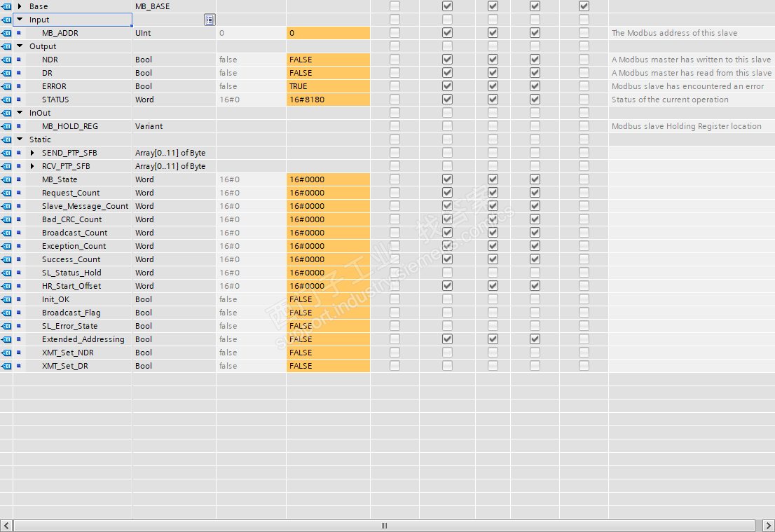Click the tag icon beside MB_ADDR row

pos(6,33)
